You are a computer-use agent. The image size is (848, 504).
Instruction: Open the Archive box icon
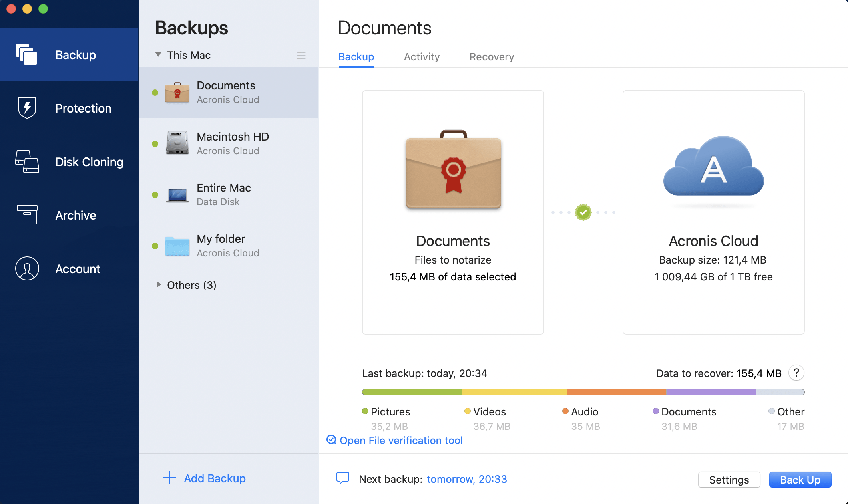(27, 215)
